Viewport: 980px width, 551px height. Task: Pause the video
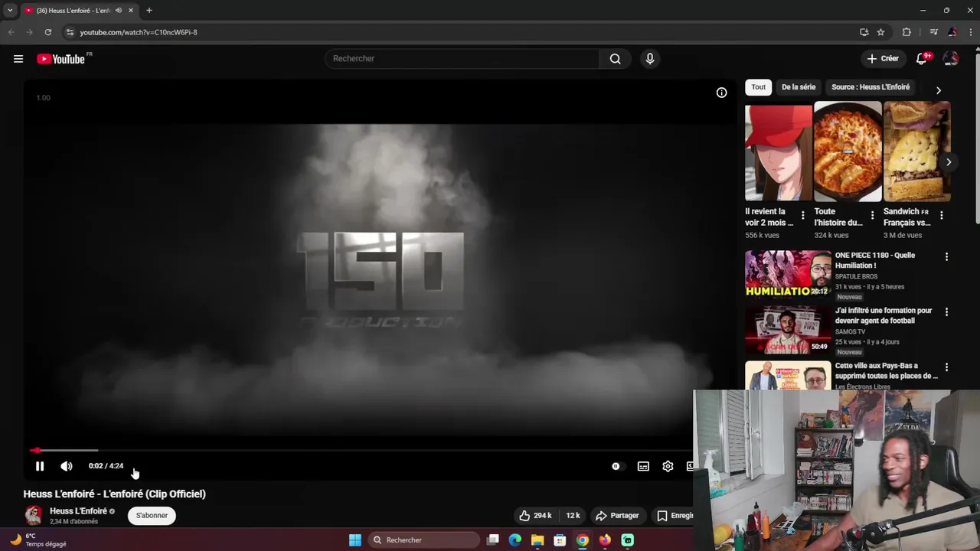[40, 466]
